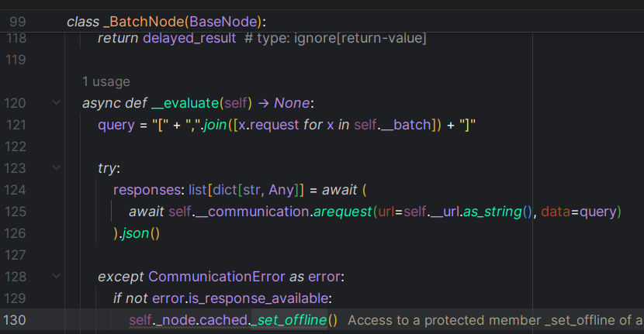Click the arequest method call
The height and width of the screenshot is (334, 644).
click(x=342, y=212)
